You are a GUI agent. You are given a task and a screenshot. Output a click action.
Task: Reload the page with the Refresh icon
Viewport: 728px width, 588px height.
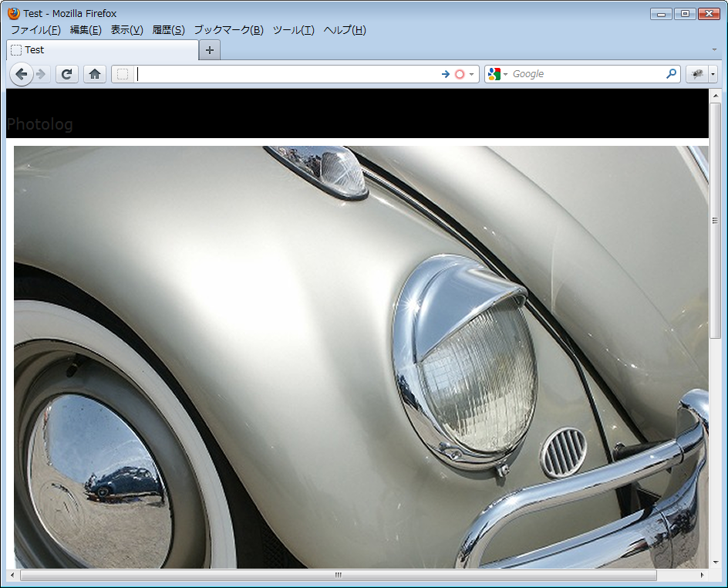coord(67,74)
